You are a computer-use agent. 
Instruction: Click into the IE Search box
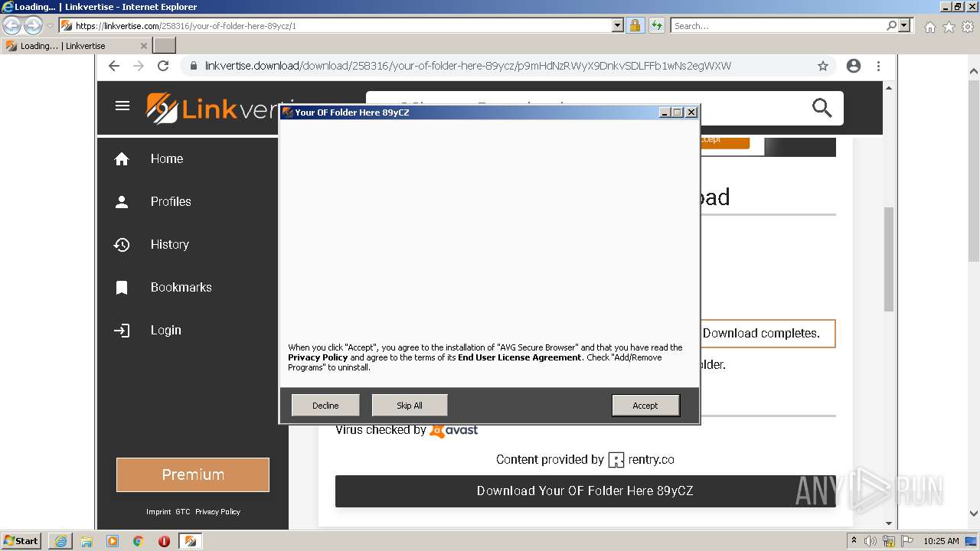778,25
